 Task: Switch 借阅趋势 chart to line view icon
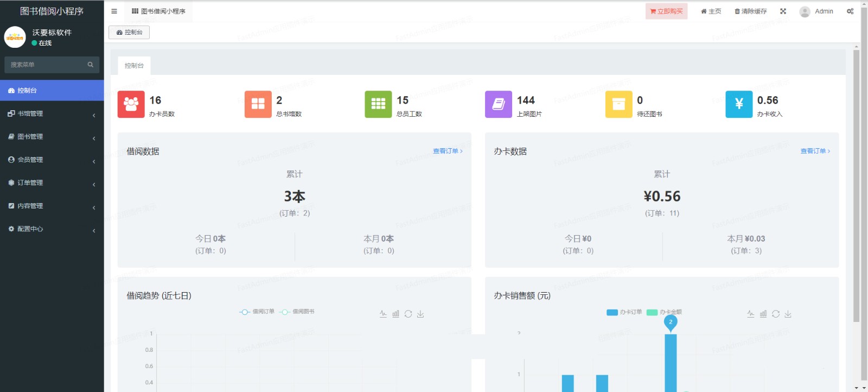point(383,314)
